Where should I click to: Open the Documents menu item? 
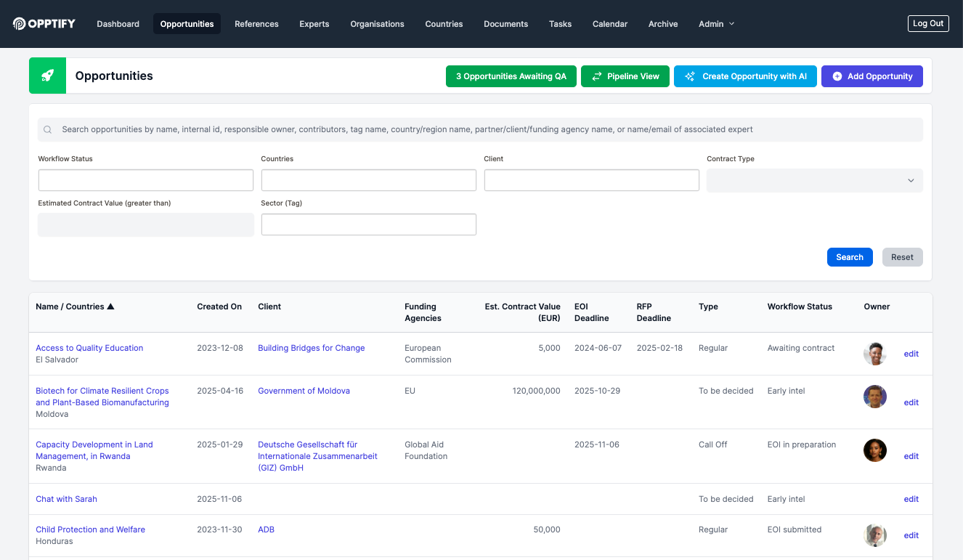pos(505,24)
